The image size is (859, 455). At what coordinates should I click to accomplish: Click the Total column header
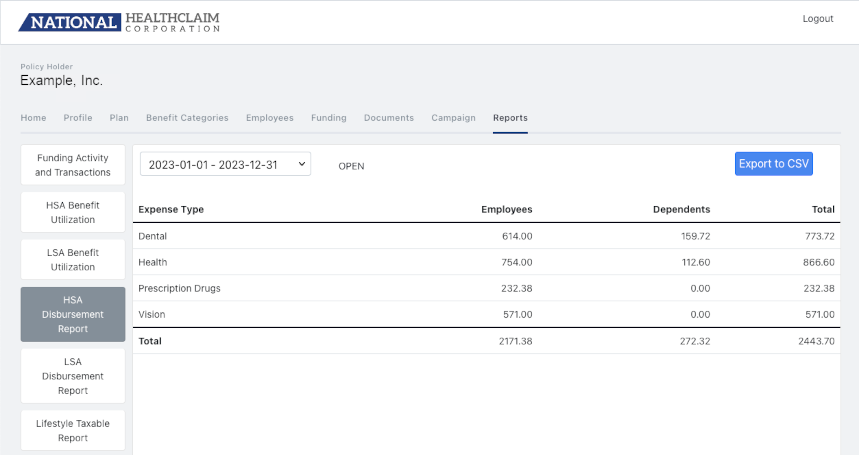click(x=823, y=209)
